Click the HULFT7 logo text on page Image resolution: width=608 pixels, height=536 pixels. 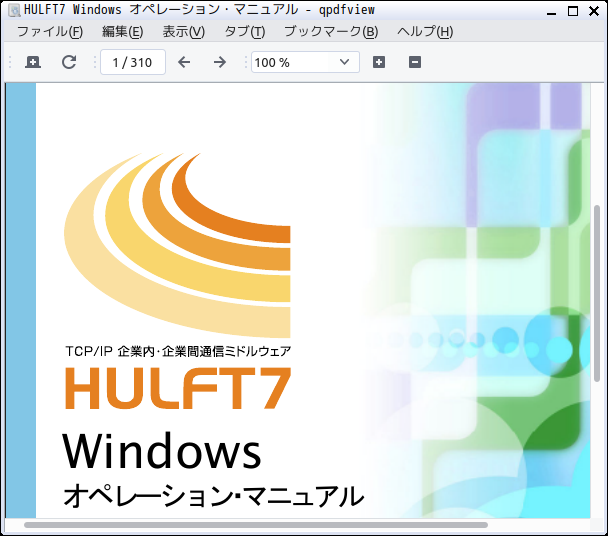[178, 388]
